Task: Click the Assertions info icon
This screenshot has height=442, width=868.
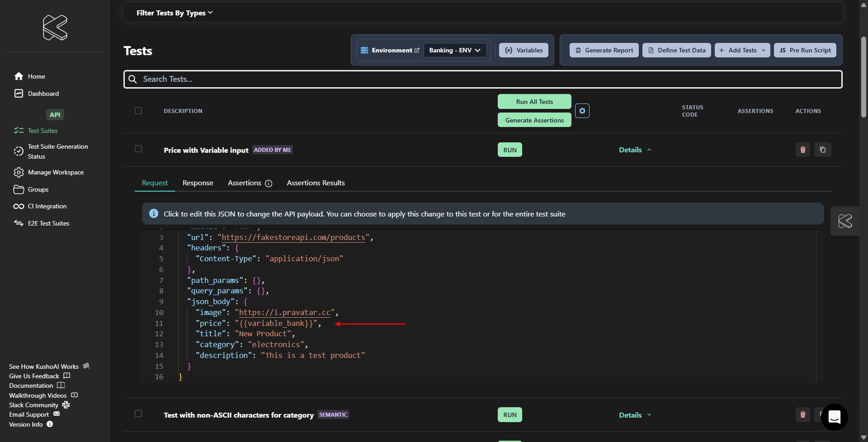Action: point(269,183)
